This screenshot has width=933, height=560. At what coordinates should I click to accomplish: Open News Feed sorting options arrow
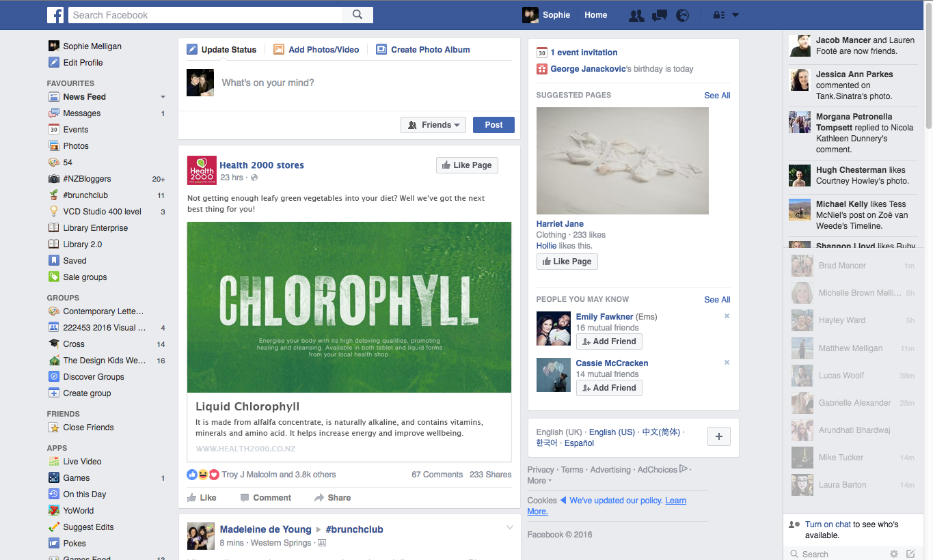[163, 97]
